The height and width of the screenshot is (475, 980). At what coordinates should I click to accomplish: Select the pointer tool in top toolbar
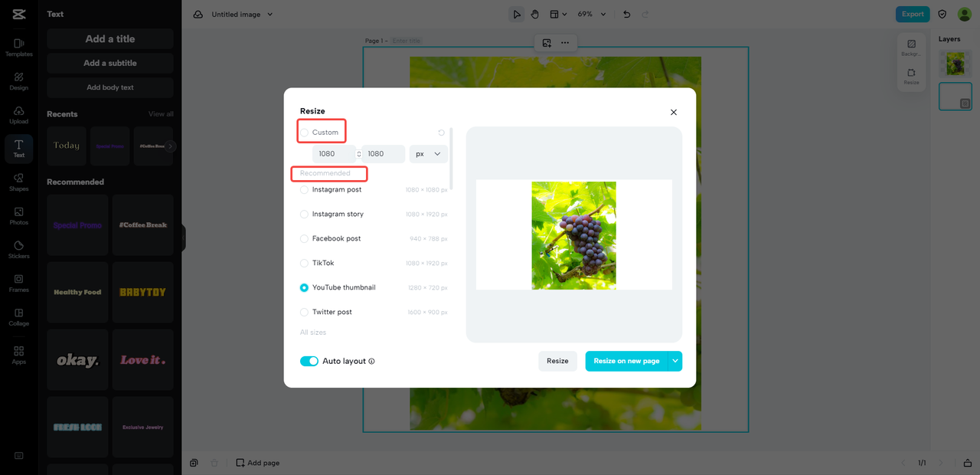(517, 14)
